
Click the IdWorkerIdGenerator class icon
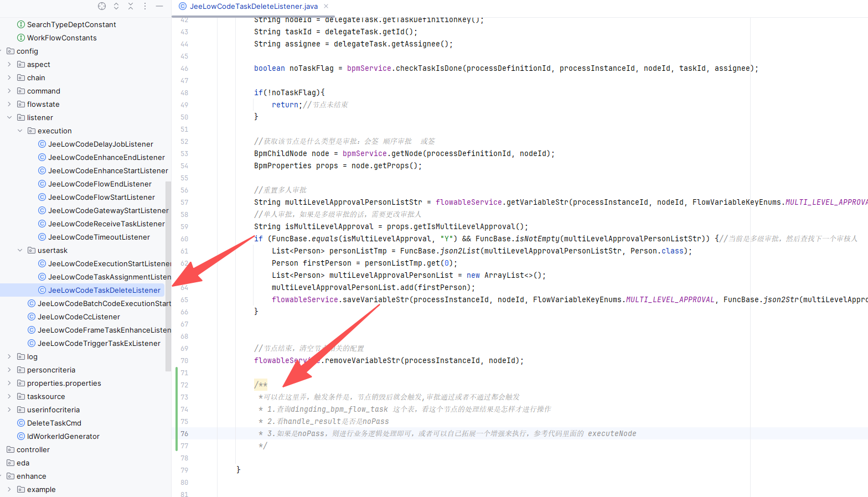[x=21, y=436]
